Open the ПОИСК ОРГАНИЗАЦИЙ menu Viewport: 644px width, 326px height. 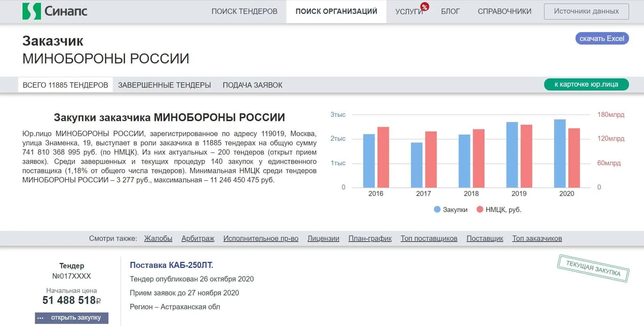pos(336,11)
